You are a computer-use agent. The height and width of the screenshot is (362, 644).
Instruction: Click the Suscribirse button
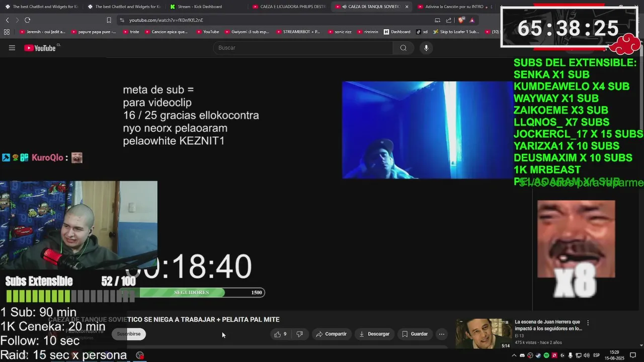(129, 334)
